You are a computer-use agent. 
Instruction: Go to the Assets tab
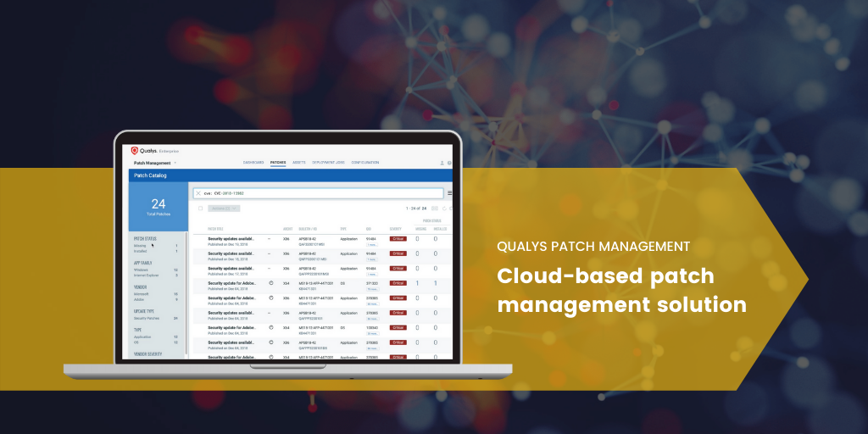(x=299, y=163)
